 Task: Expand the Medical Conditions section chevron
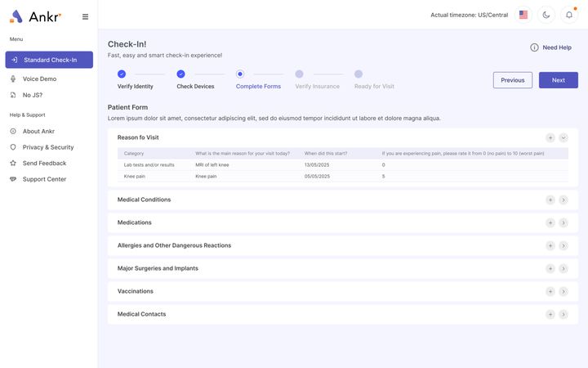click(563, 200)
